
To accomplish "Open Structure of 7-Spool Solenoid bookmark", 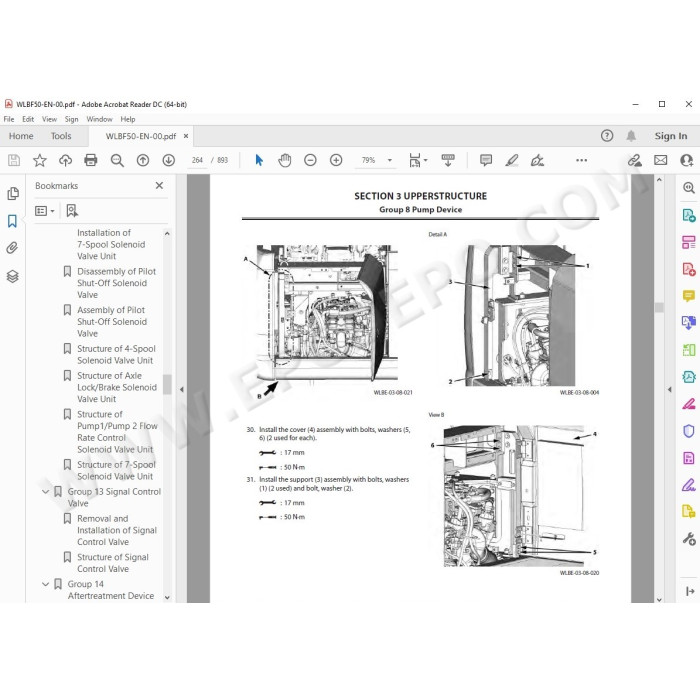I will click(116, 471).
